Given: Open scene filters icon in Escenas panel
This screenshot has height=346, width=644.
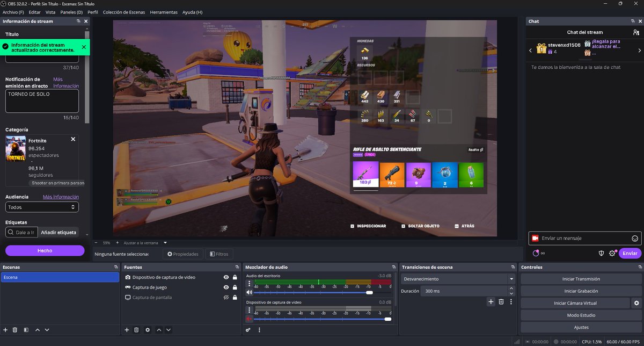Looking at the screenshot, I should click(x=26, y=330).
